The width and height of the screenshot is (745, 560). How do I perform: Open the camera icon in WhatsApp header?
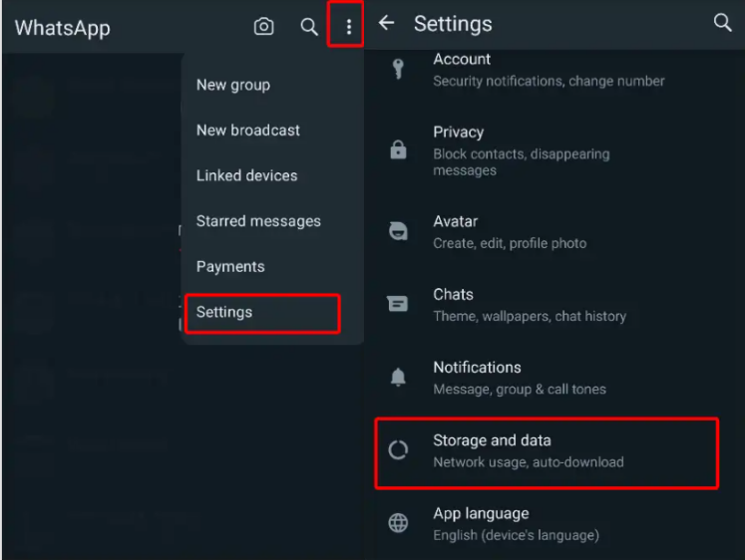pyautogui.click(x=263, y=27)
